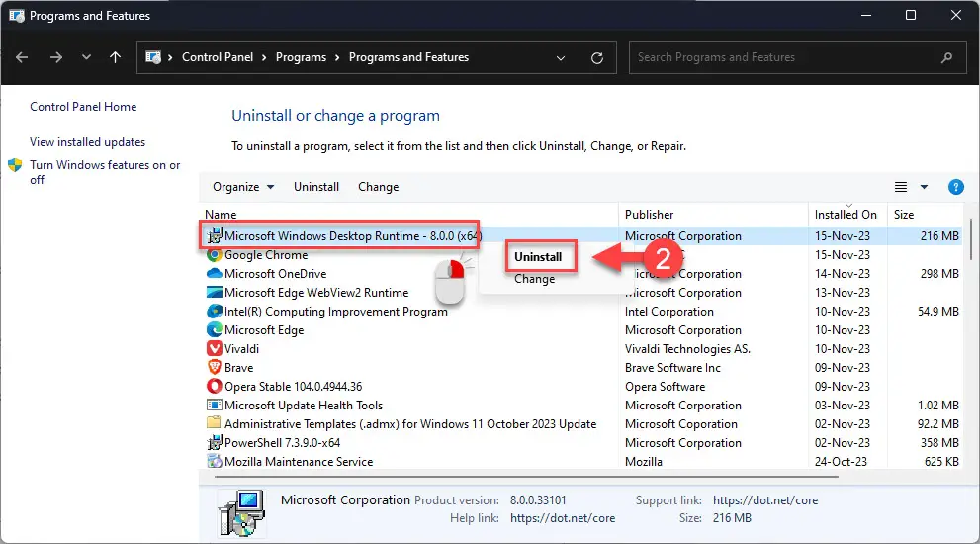Screen dimensions: 980x544
Task: Sort by the Size column header
Action: pos(904,215)
